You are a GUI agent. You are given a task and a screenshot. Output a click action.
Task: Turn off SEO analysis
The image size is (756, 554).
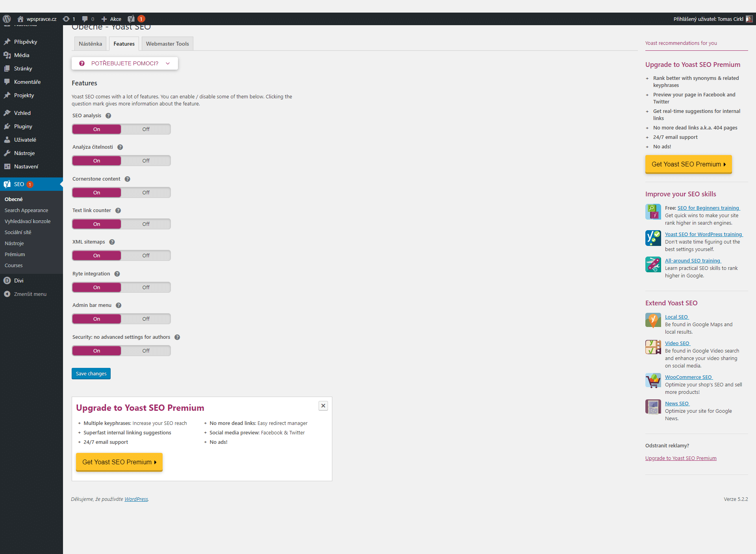point(146,129)
